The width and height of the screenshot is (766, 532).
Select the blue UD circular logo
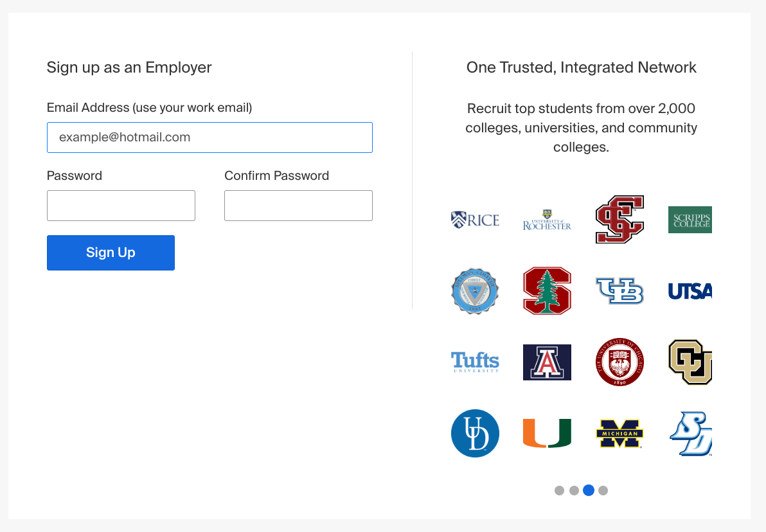[475, 433]
